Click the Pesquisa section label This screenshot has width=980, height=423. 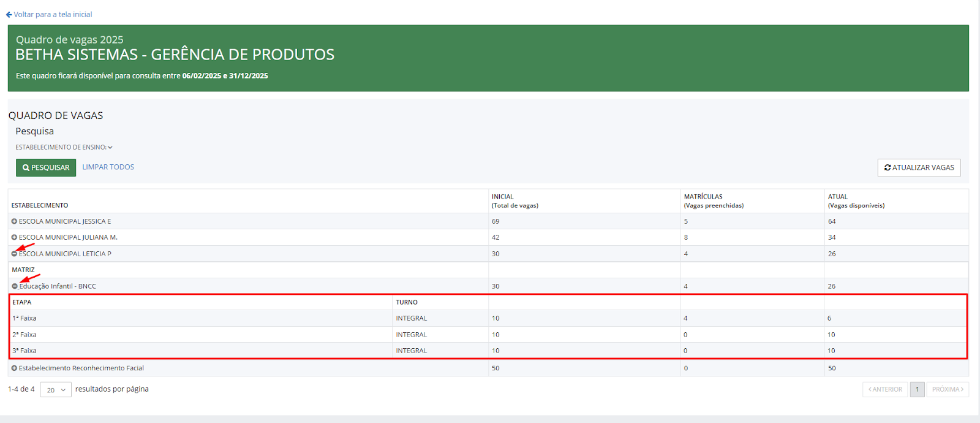tap(35, 131)
